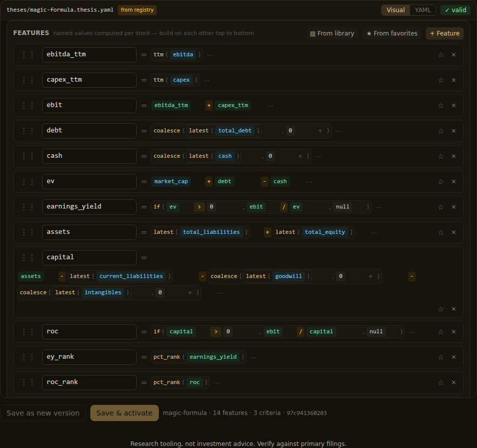The width and height of the screenshot is (477, 448).
Task: Add argument to intangibles coalesce
Action: (x=190, y=293)
